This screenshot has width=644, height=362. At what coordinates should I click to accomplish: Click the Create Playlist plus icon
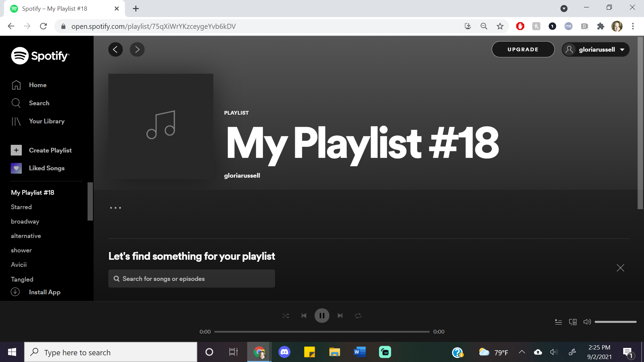[x=16, y=150]
